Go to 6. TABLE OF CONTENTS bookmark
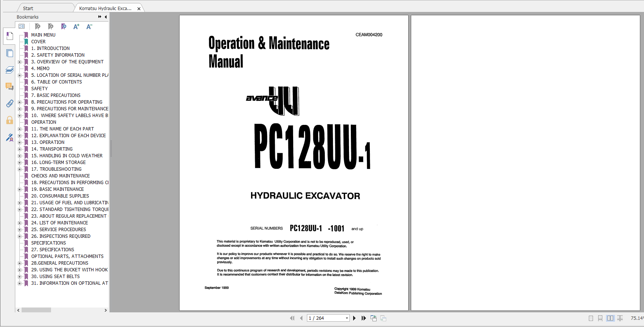 pyautogui.click(x=57, y=82)
